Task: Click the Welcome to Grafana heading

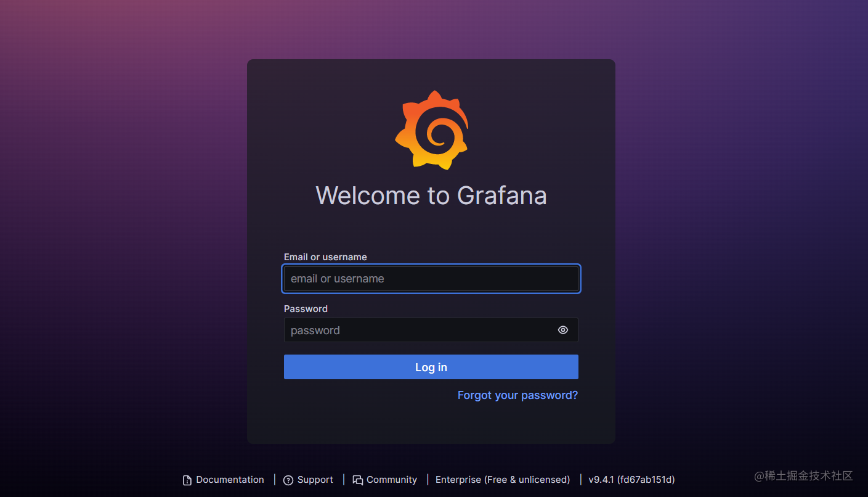Action: point(431,195)
